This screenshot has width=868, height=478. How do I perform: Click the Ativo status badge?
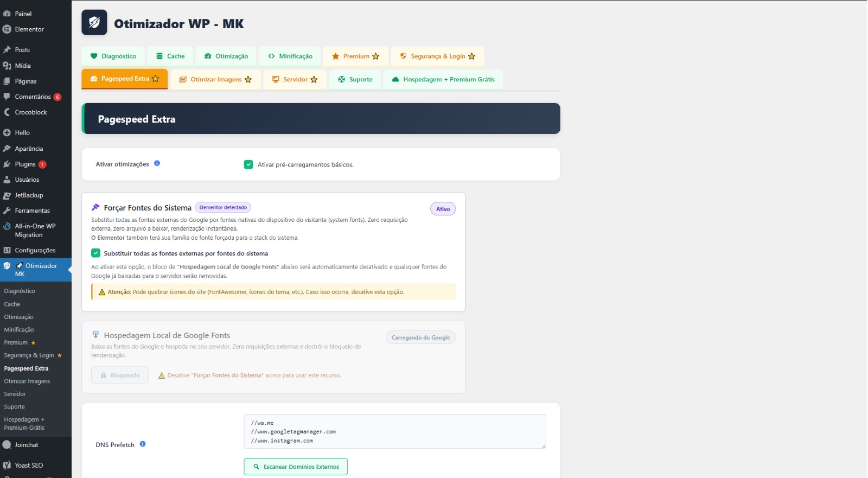tap(443, 209)
